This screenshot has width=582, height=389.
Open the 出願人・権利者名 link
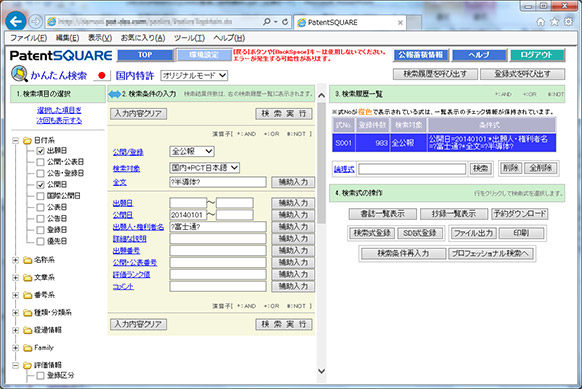[x=138, y=227]
